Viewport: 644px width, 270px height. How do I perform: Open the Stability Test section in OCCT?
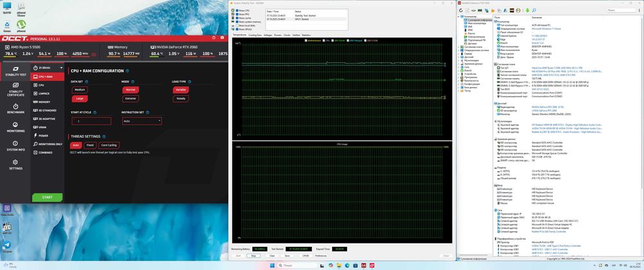[15, 72]
